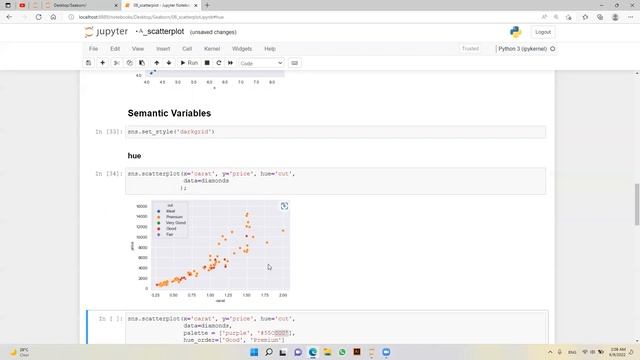Restart kernel and run all cells
Viewport: 640px width, 360px height.
coord(231,63)
